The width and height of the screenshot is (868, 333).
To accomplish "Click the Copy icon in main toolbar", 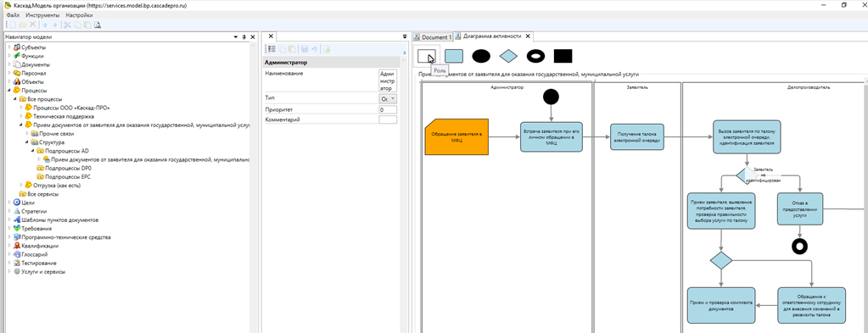I will click(77, 25).
